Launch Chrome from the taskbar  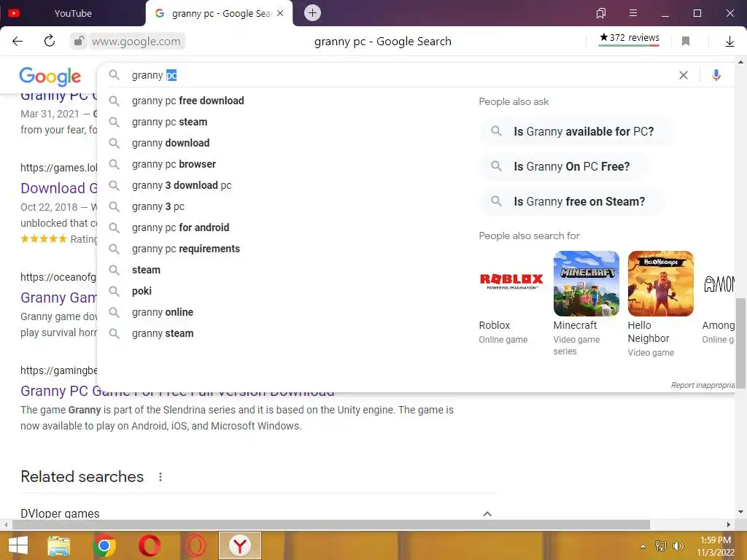tap(104, 545)
